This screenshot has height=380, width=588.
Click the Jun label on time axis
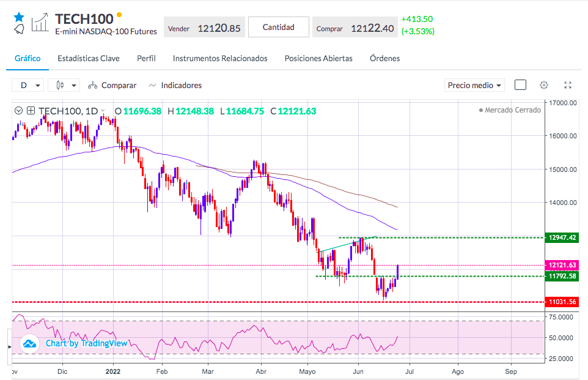click(x=358, y=371)
